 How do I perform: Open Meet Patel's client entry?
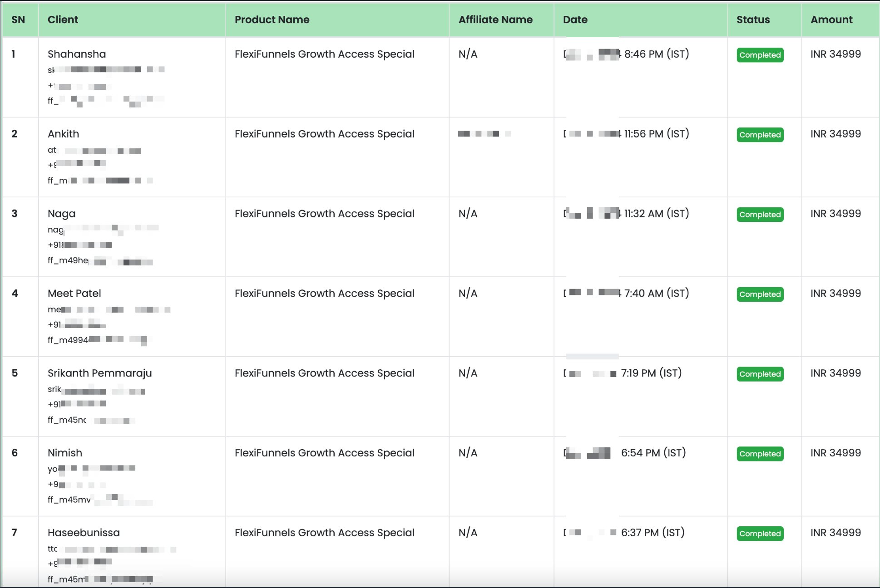click(x=74, y=294)
